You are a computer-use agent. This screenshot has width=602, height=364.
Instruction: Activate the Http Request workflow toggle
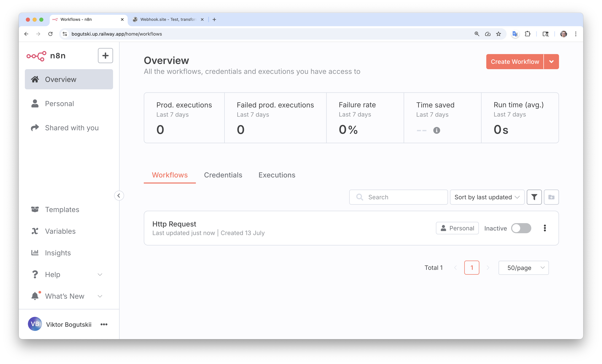521,228
